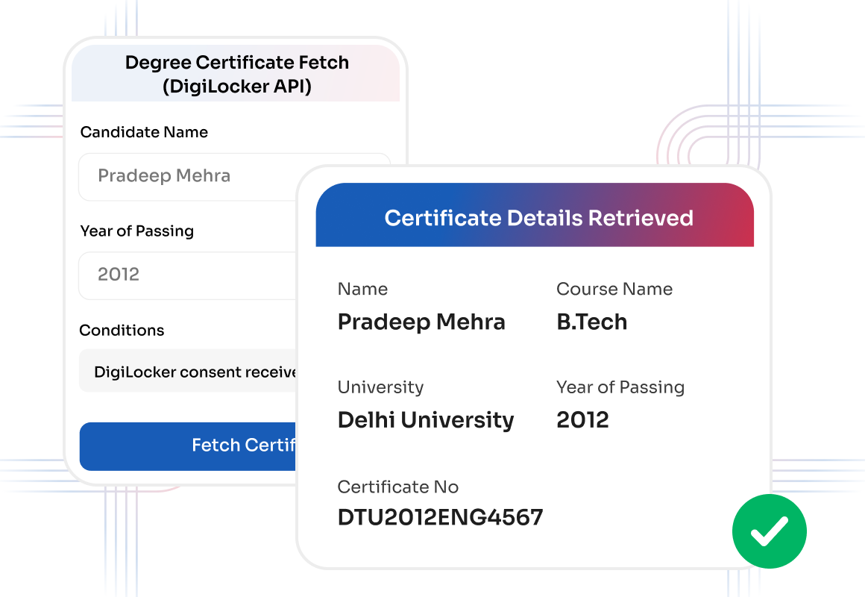The height and width of the screenshot is (597, 868).
Task: Click the Fetch Certificate button
Action: 188,446
